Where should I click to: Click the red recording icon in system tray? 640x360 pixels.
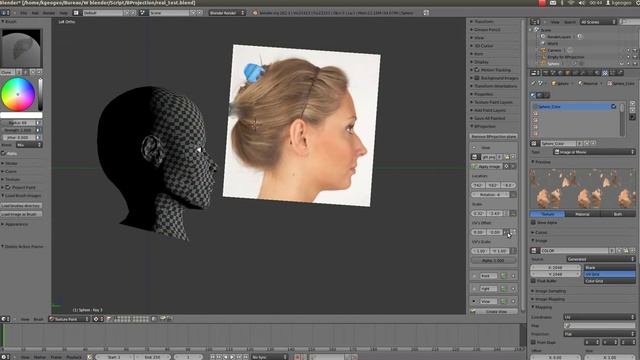(x=542, y=3)
